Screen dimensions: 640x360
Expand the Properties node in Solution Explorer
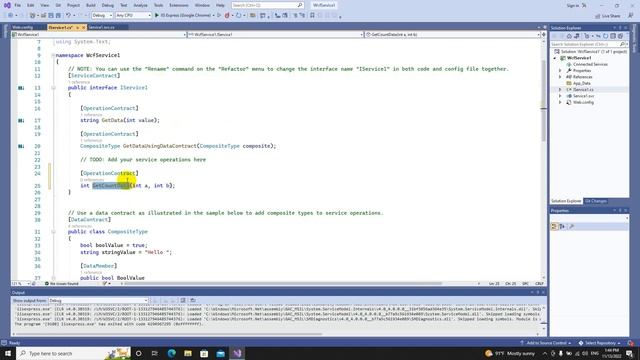pyautogui.click(x=560, y=71)
